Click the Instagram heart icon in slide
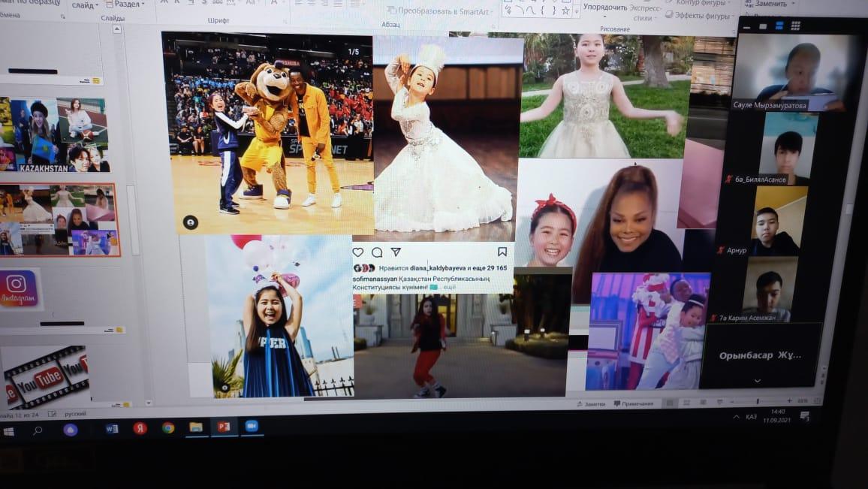Screen dimensions: 868x489 click(358, 252)
